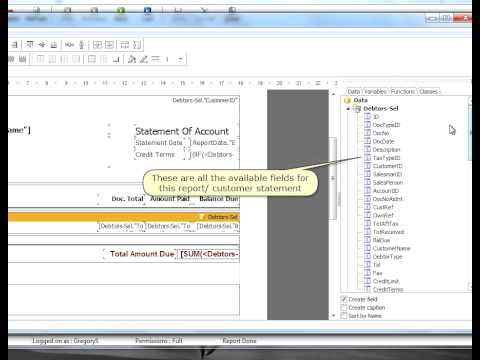Select the BalDue field

coord(377,240)
